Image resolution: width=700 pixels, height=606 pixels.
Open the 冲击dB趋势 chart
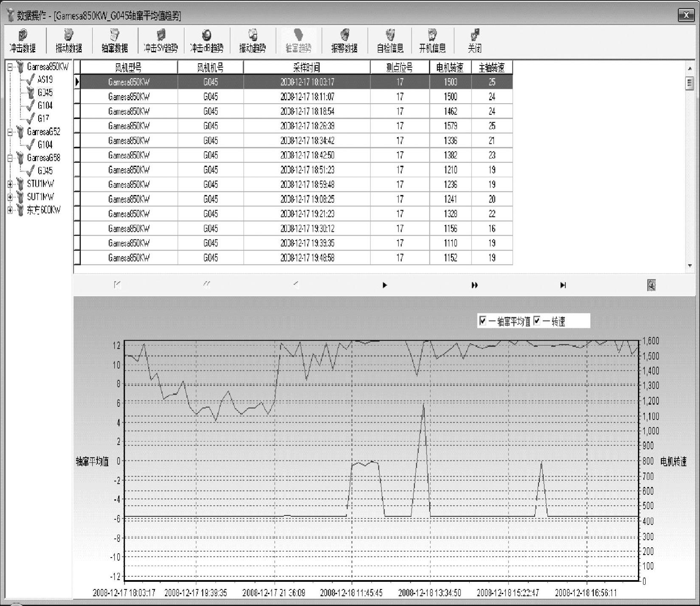click(x=206, y=41)
